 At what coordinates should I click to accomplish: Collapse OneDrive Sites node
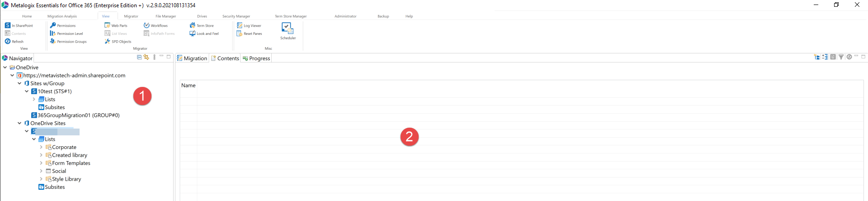point(19,123)
